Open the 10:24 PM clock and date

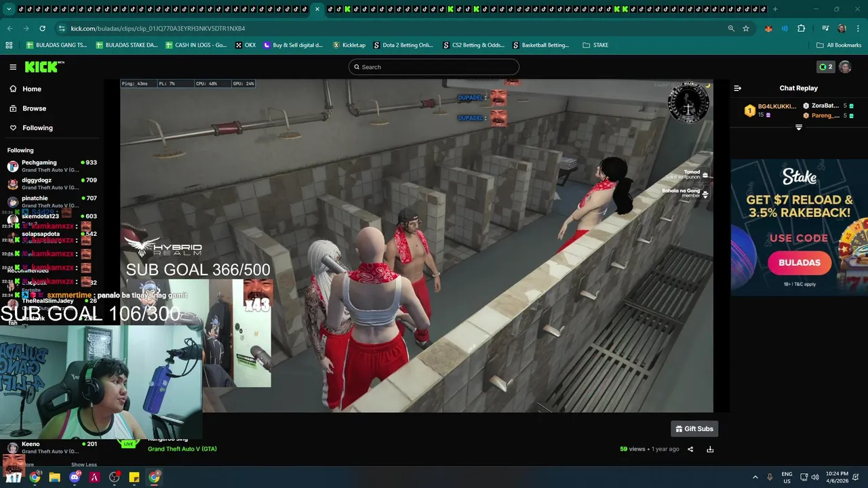coord(837,477)
